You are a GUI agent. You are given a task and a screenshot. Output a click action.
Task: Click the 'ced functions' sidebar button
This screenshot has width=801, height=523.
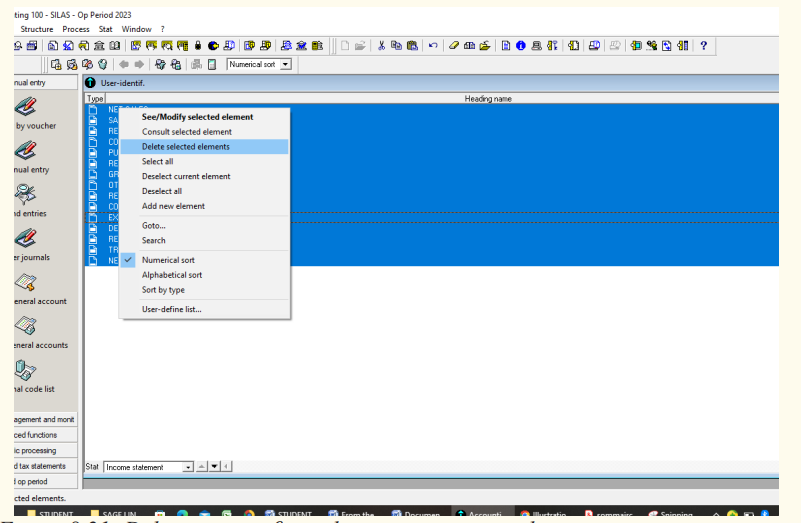click(45, 435)
